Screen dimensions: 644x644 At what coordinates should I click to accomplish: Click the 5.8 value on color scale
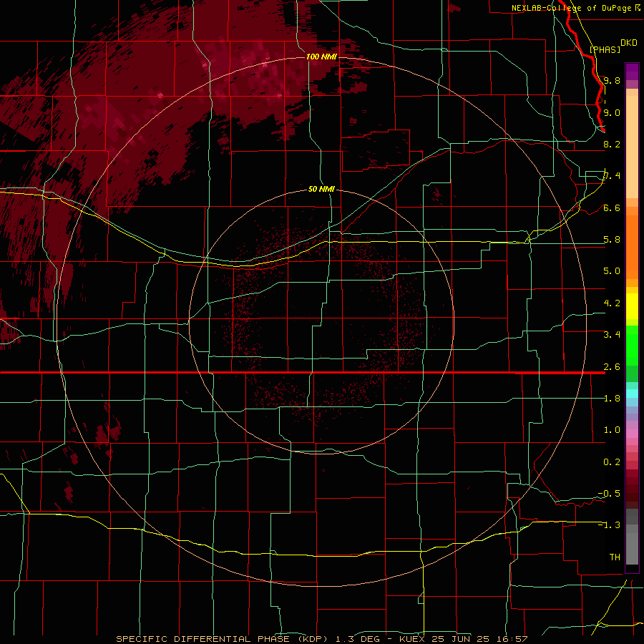tap(612, 240)
